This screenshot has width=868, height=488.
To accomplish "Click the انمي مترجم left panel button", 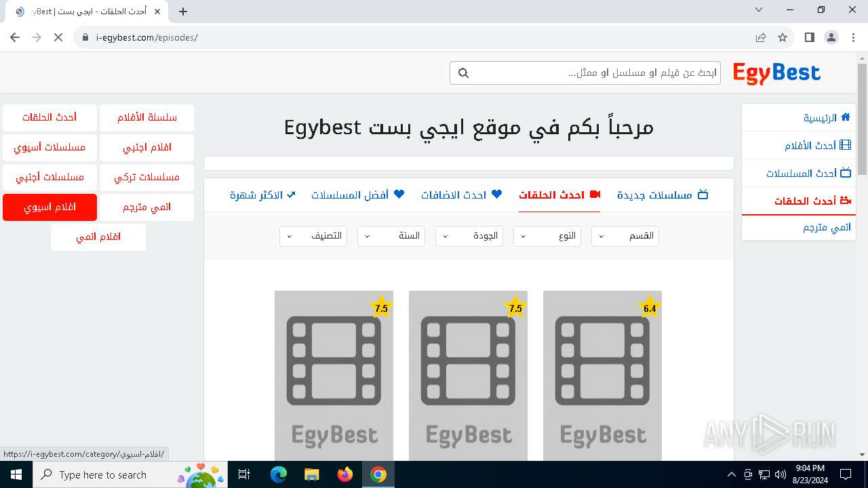I will click(x=147, y=207).
